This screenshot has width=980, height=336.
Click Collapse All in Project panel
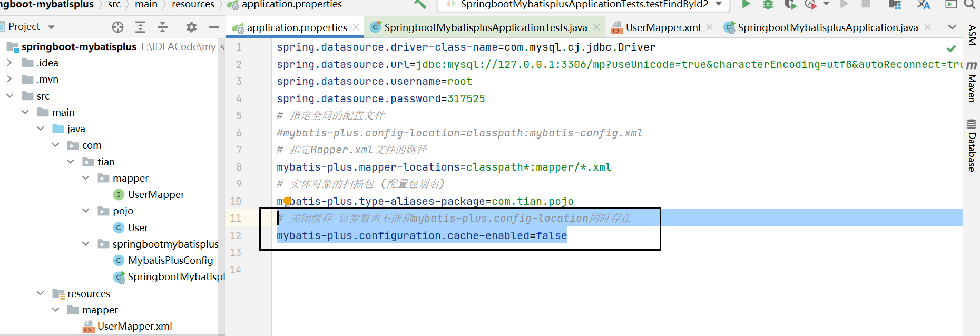pos(162,27)
